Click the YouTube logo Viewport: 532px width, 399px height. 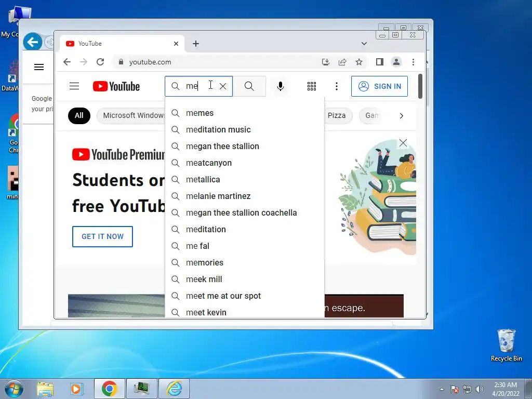coord(116,86)
